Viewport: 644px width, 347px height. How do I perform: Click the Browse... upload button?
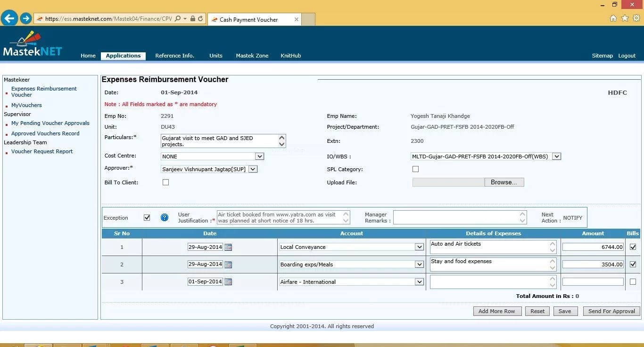point(504,182)
